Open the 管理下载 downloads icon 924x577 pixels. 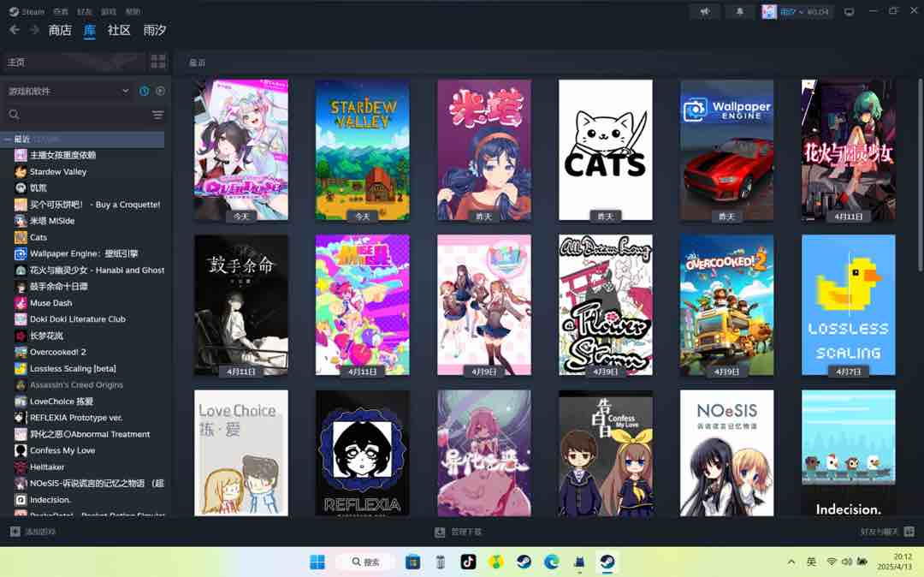click(x=440, y=532)
